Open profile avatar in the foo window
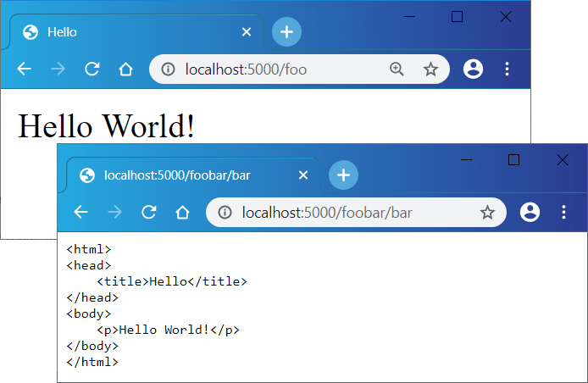 [473, 69]
